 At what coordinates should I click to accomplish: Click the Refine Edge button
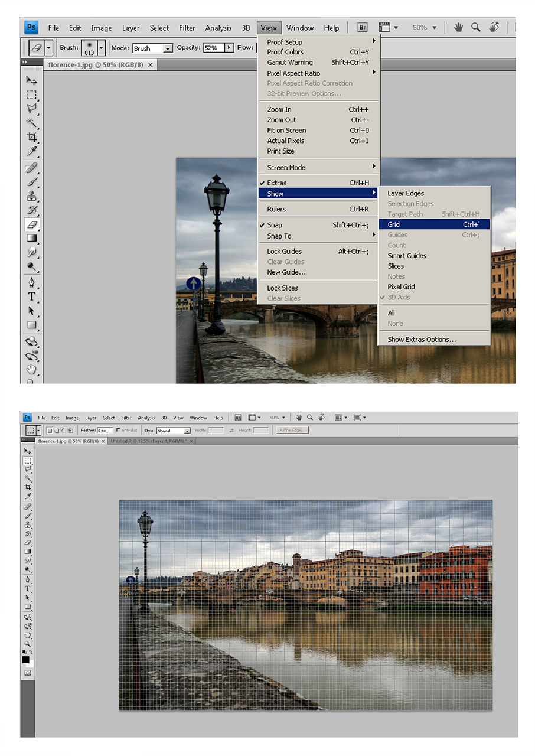[292, 430]
